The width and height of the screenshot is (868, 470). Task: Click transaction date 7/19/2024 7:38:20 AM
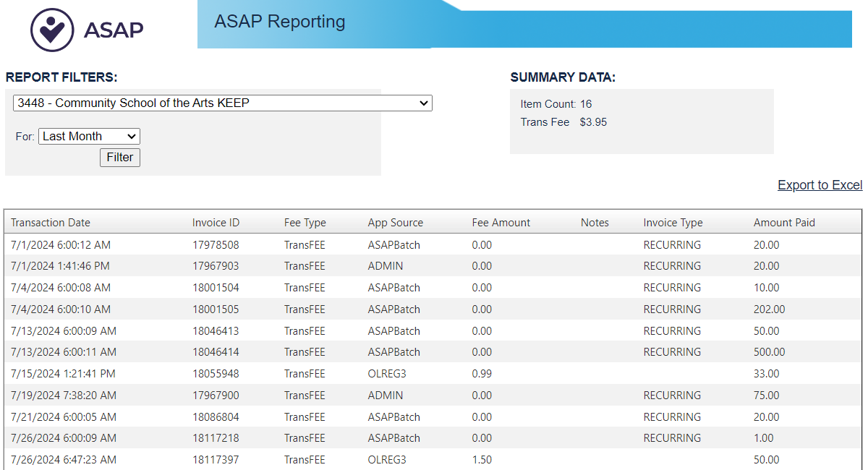[64, 396]
